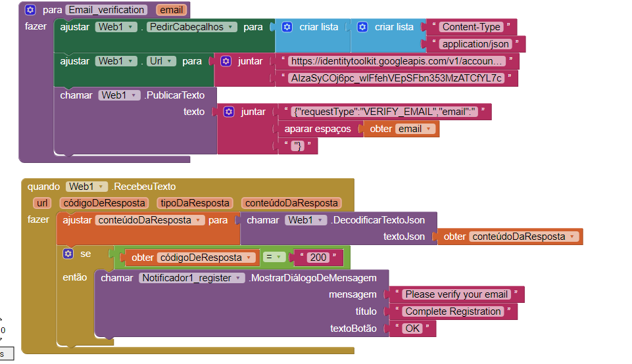
Task: Click gear icon on first criar lista block
Action: (x=287, y=27)
